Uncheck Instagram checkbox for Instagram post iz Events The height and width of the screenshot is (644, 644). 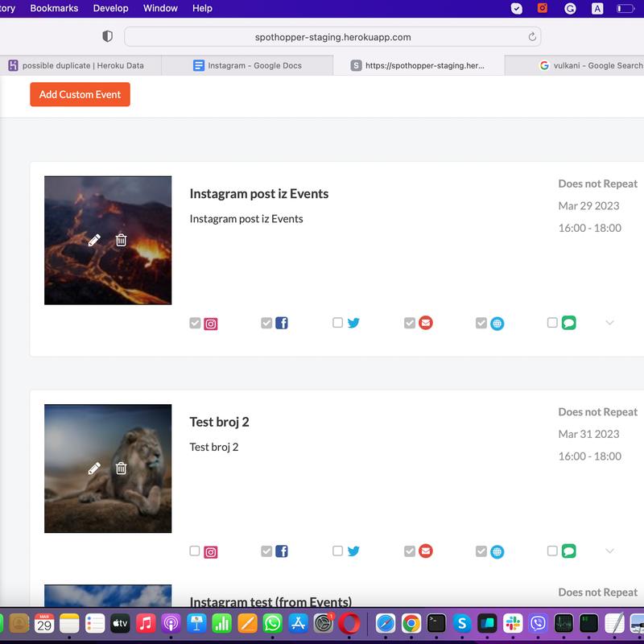(195, 323)
